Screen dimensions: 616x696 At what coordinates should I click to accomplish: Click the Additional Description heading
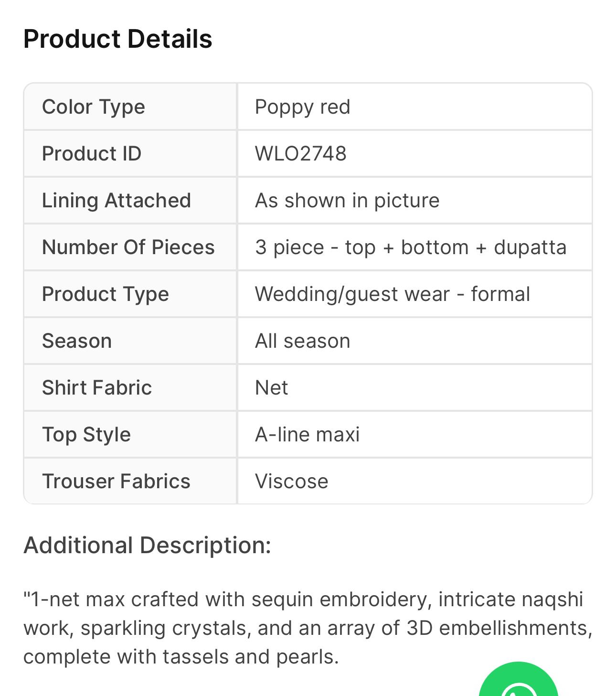coord(147,545)
